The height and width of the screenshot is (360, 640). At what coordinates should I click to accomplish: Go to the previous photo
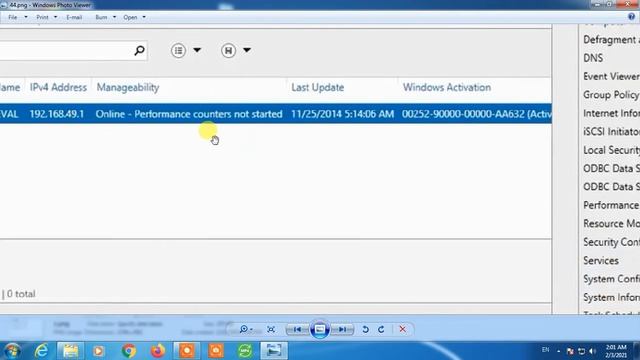(x=297, y=329)
